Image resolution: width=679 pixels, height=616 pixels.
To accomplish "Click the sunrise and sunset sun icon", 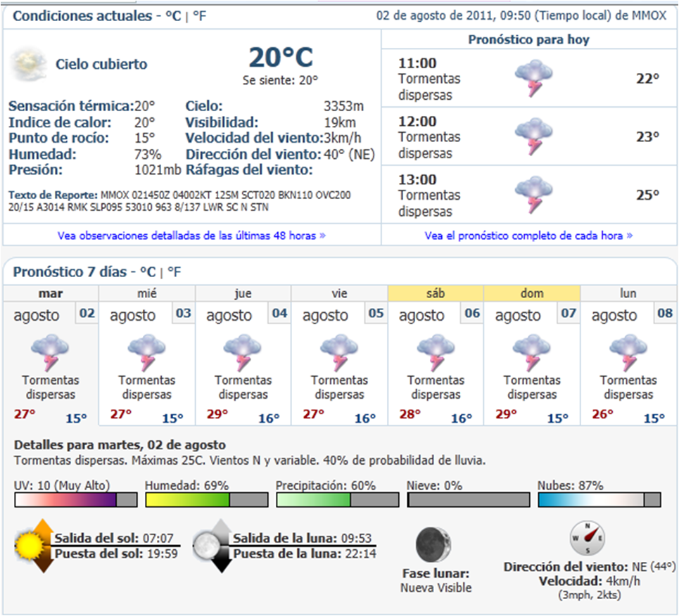I will [x=33, y=546].
